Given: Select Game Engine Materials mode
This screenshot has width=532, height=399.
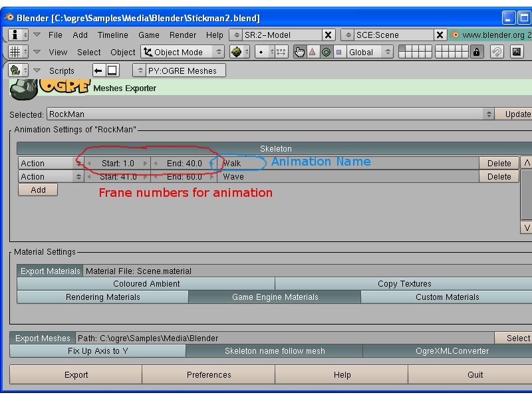Looking at the screenshot, I should [275, 297].
